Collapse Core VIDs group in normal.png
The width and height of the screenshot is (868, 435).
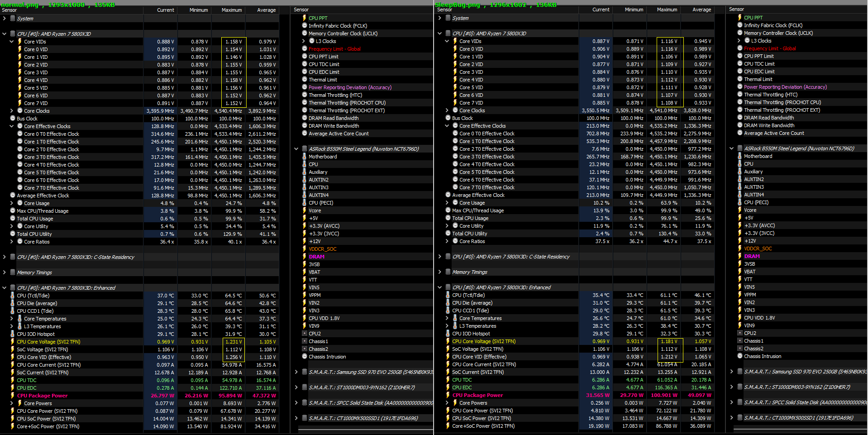[12, 42]
